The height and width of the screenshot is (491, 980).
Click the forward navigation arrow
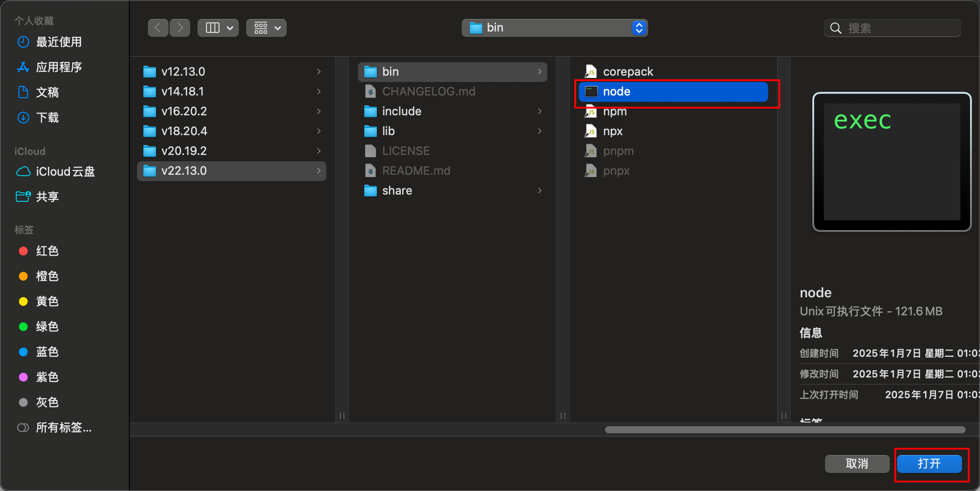click(180, 28)
